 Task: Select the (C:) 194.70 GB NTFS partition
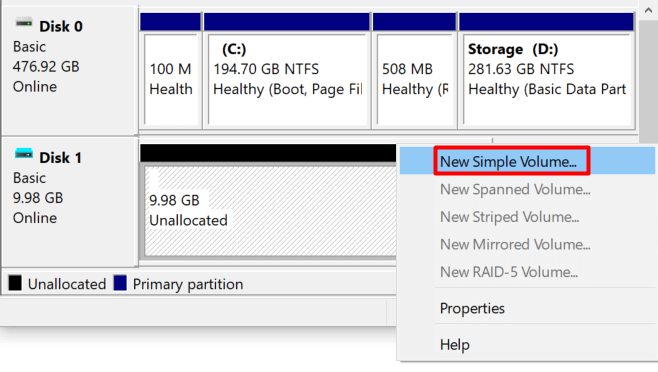[287, 71]
